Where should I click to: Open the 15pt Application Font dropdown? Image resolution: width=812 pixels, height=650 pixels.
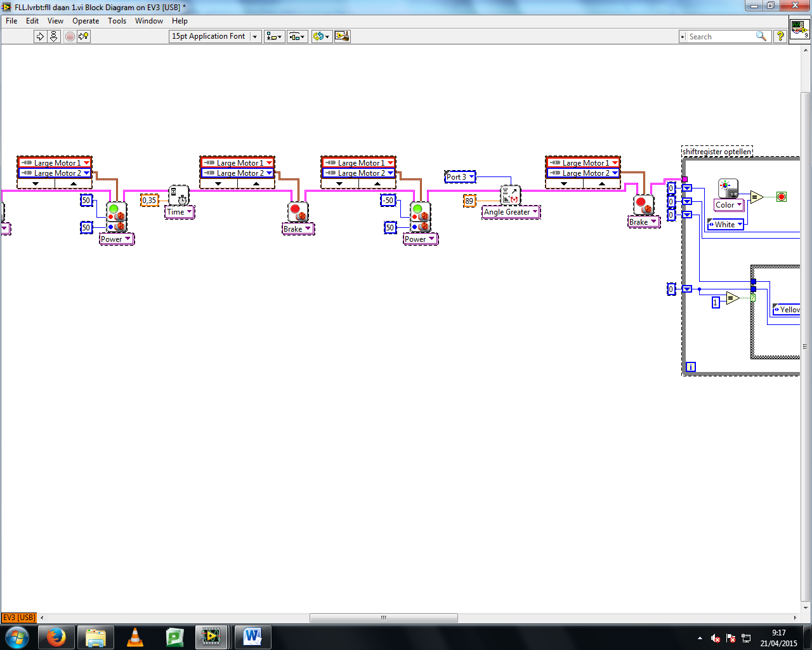[215, 36]
